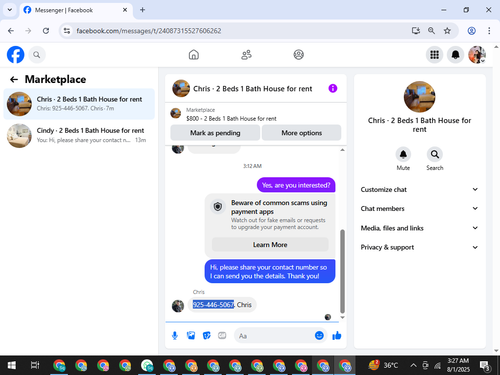Open the Chris 2 Beds conversation in list
This screenshot has height=375, width=500.
pos(79,104)
